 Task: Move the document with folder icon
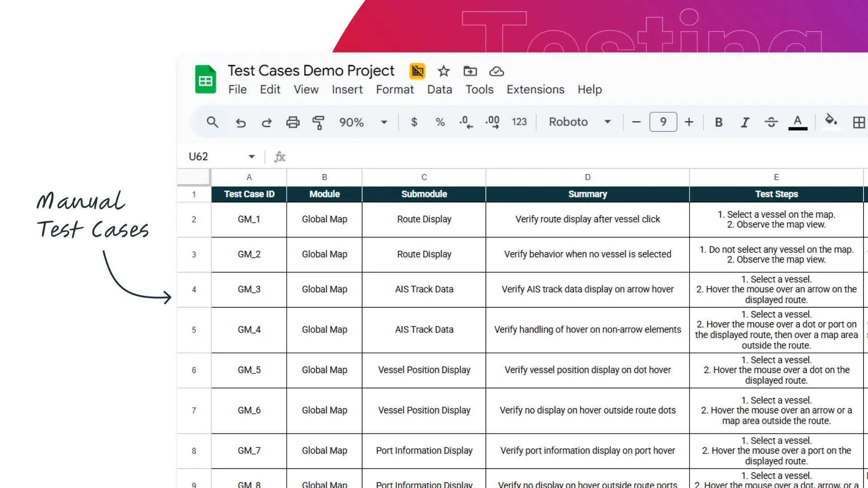click(470, 71)
